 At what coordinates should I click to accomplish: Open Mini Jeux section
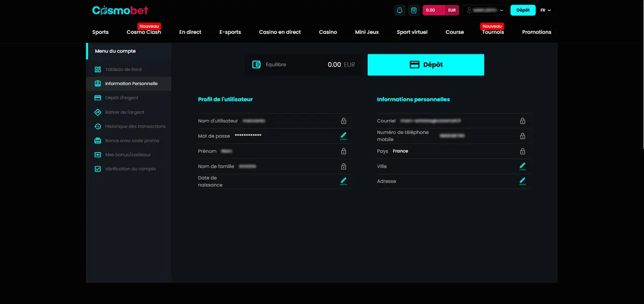367,32
